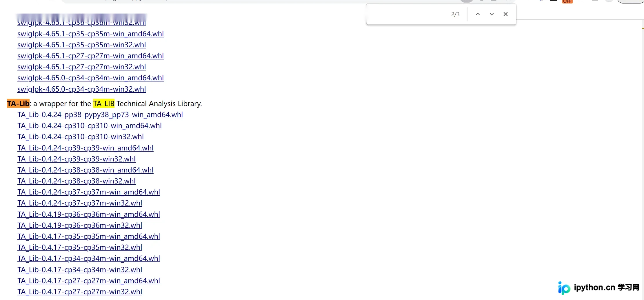Image resolution: width=644 pixels, height=300 pixels.
Task: Download TA_Lib-0.4.17-cp35-cp35m-win32.whl
Action: (80, 247)
